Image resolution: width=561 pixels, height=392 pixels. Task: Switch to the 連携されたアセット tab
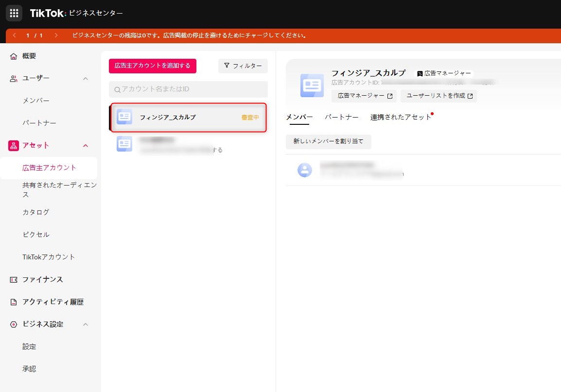pos(401,117)
